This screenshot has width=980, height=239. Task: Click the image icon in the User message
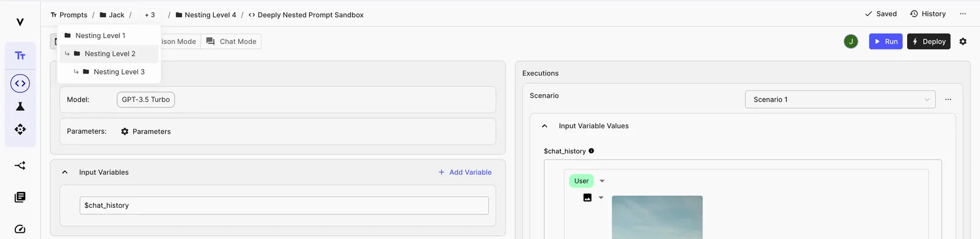click(x=587, y=197)
